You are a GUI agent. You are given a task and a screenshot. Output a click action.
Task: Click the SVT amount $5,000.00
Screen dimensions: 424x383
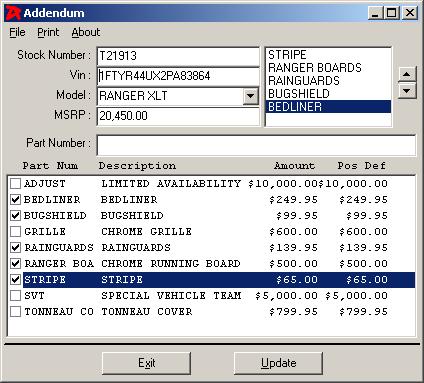pyautogui.click(x=286, y=296)
